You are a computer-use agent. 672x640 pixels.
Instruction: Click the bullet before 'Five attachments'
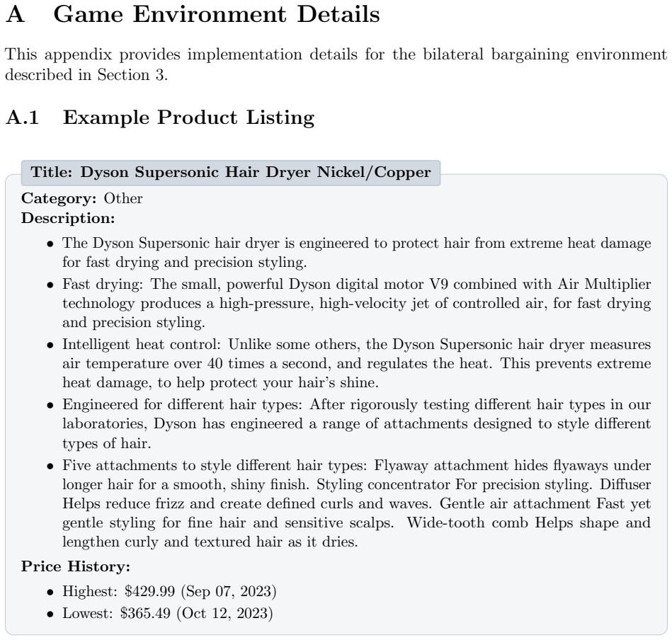click(x=50, y=466)
